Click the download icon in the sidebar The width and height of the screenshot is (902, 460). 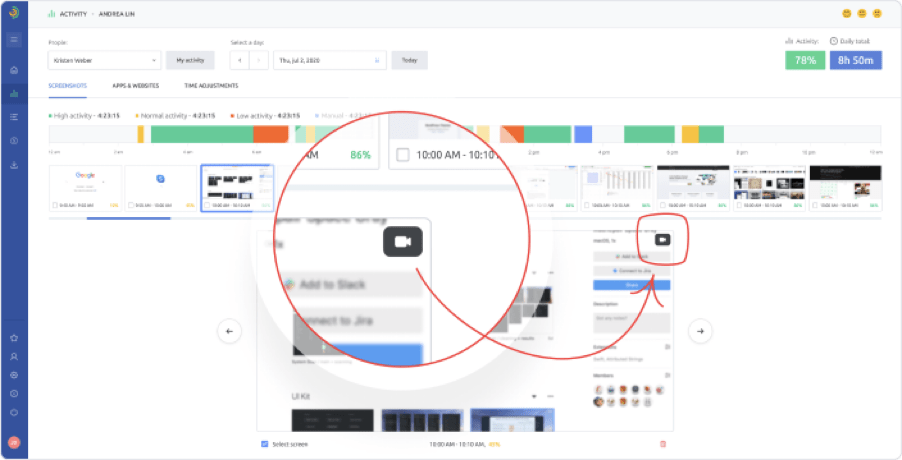[x=14, y=165]
